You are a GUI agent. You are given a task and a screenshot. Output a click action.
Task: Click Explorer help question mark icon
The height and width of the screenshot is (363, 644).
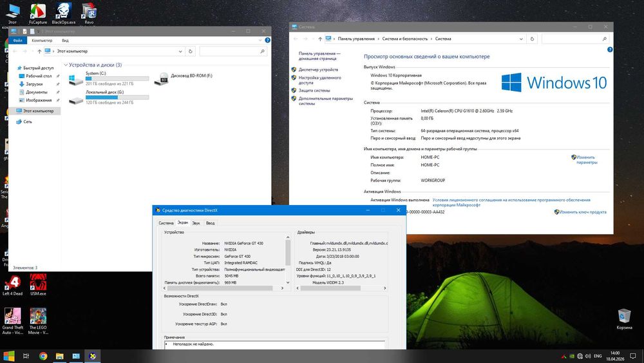(x=267, y=40)
